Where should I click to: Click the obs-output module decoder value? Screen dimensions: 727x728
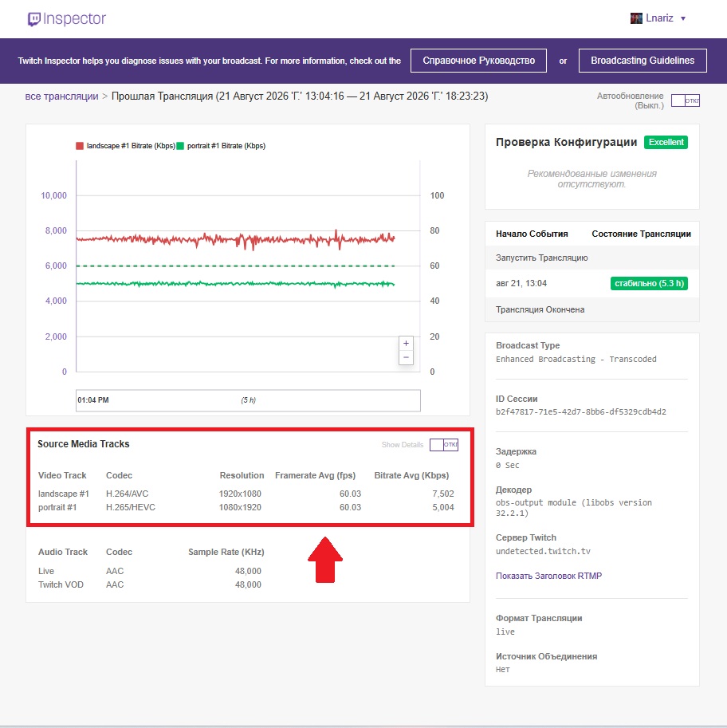pyautogui.click(x=574, y=507)
